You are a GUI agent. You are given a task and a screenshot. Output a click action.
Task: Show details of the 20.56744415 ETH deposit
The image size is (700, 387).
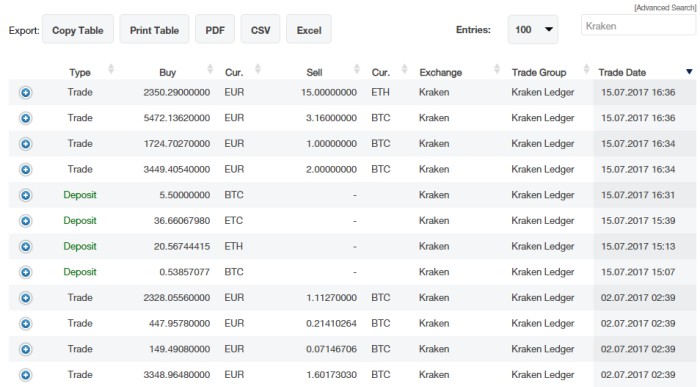25,246
